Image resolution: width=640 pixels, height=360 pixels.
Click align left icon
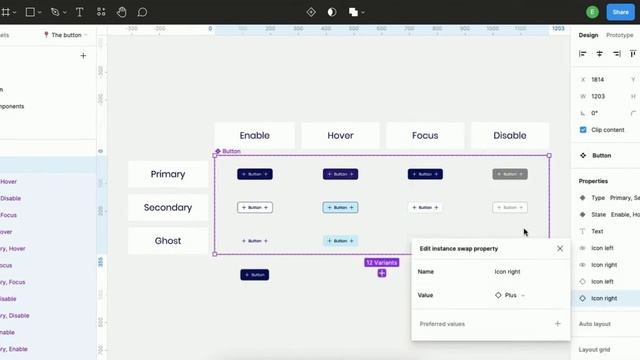(x=582, y=53)
